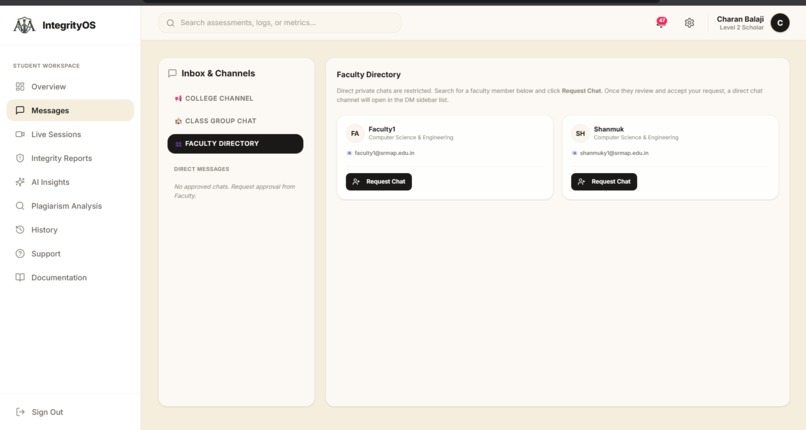Click the email faculty1@srmap.edu.in
The height and width of the screenshot is (430, 806).
(x=384, y=153)
